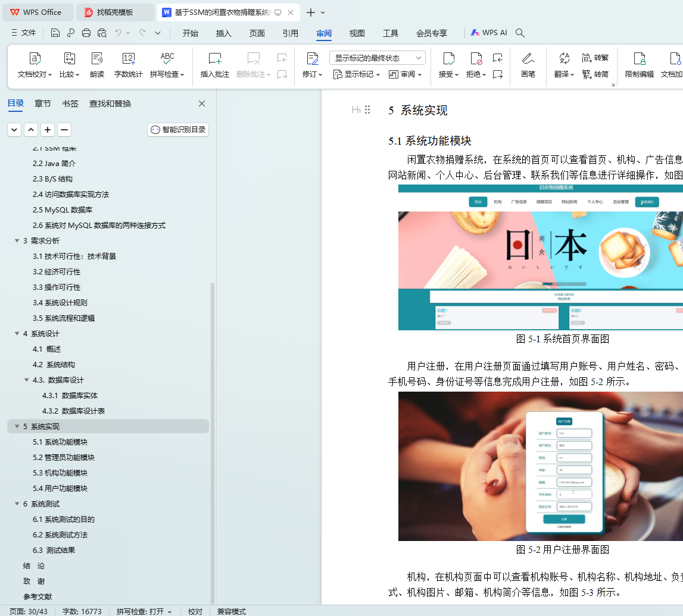This screenshot has width=683, height=616.
Task: Start 朗读 read aloud
Action: click(x=96, y=65)
